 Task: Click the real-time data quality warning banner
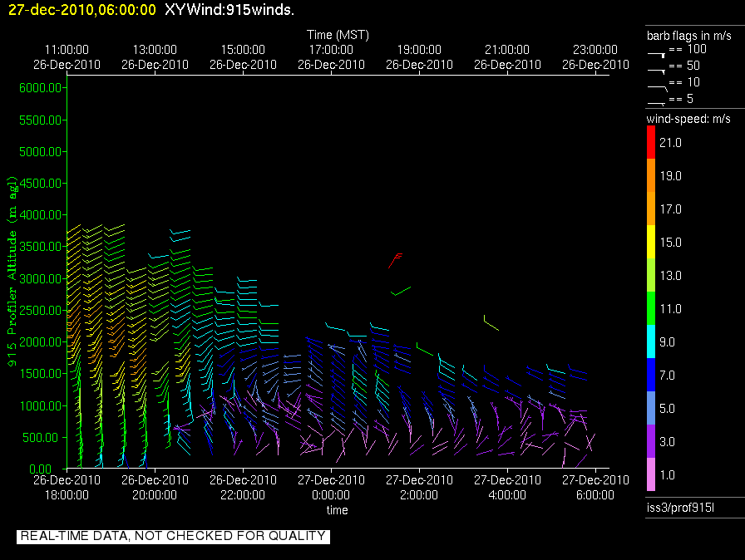[173, 537]
